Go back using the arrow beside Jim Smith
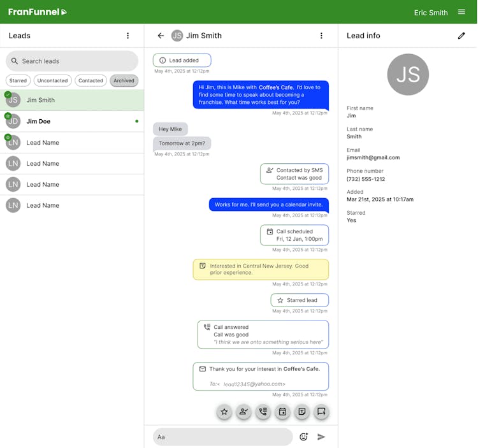This screenshot has width=478, height=448. tap(161, 36)
